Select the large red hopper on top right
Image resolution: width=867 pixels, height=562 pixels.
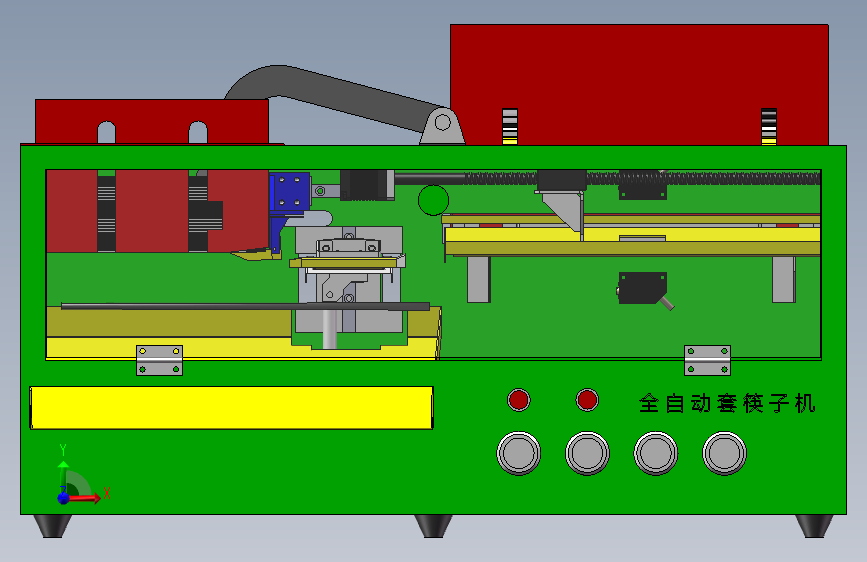pos(639,85)
